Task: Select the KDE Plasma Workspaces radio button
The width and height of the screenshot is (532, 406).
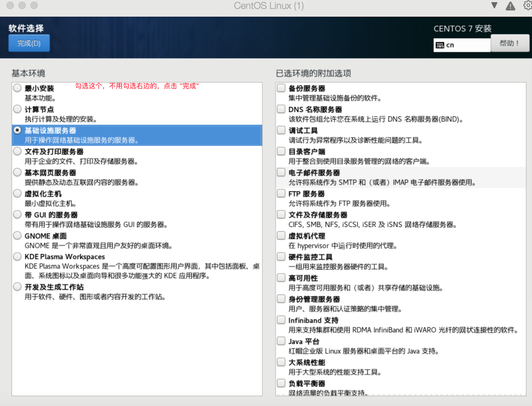Action: tap(17, 256)
